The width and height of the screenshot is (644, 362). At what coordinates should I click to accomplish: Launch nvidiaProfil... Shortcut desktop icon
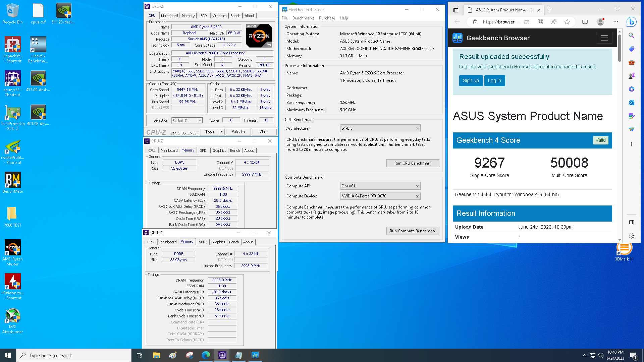(x=13, y=151)
